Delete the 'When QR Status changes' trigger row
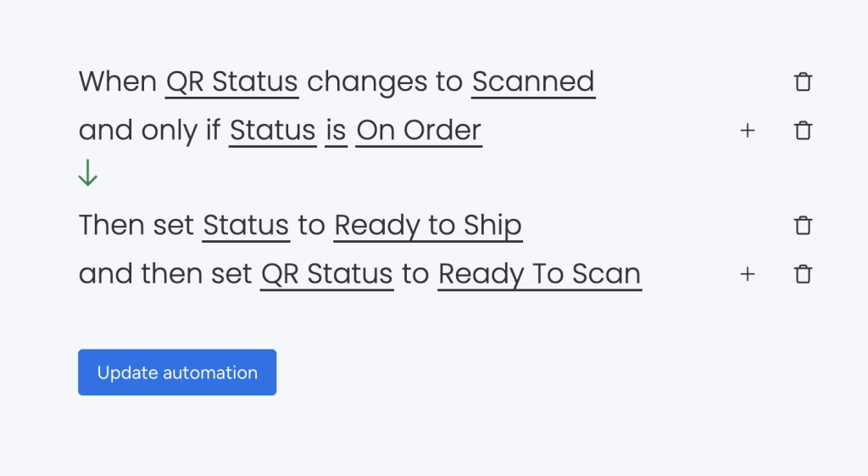Viewport: 868px width, 476px height. click(802, 82)
